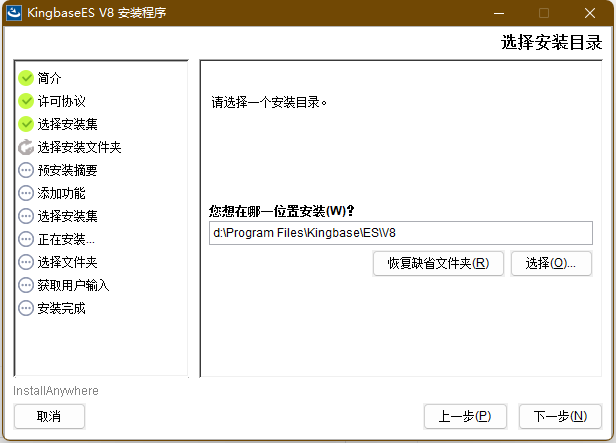
Task: Click the 选择安装目录 heading
Action: tap(552, 42)
